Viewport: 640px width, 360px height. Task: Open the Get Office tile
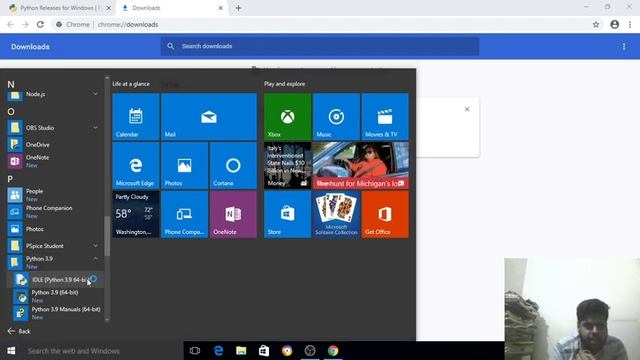pos(385,214)
